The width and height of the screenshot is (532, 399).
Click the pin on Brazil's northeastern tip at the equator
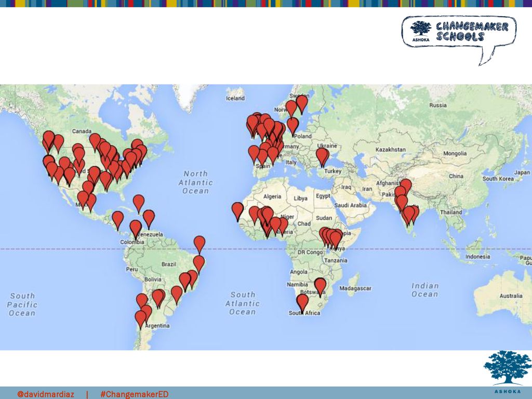point(199,245)
